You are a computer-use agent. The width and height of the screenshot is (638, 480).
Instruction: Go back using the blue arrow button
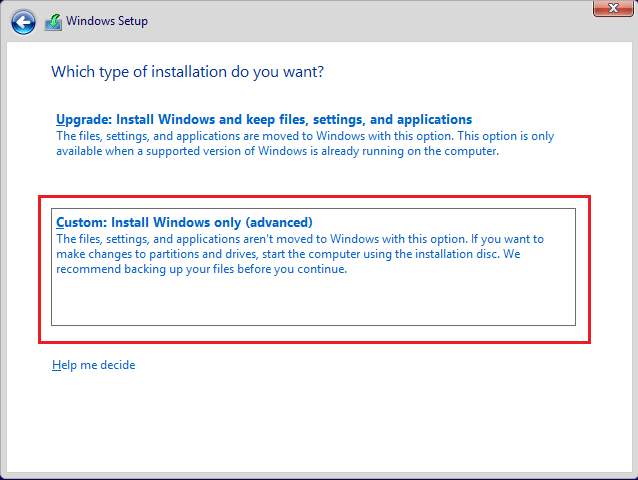tap(23, 22)
